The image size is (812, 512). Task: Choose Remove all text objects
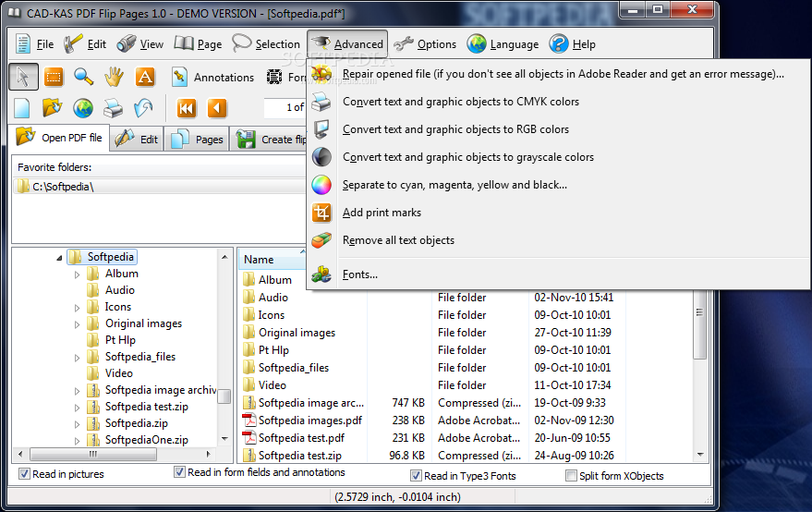pos(398,240)
